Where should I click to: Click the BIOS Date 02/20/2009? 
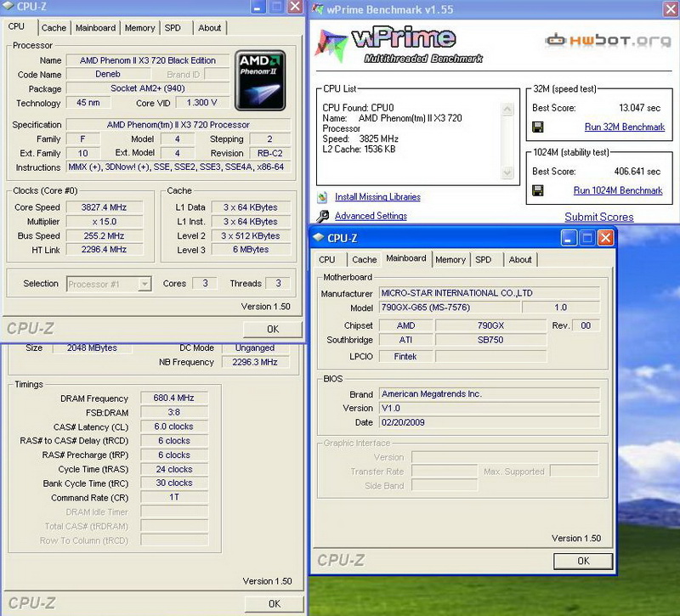[x=490, y=422]
